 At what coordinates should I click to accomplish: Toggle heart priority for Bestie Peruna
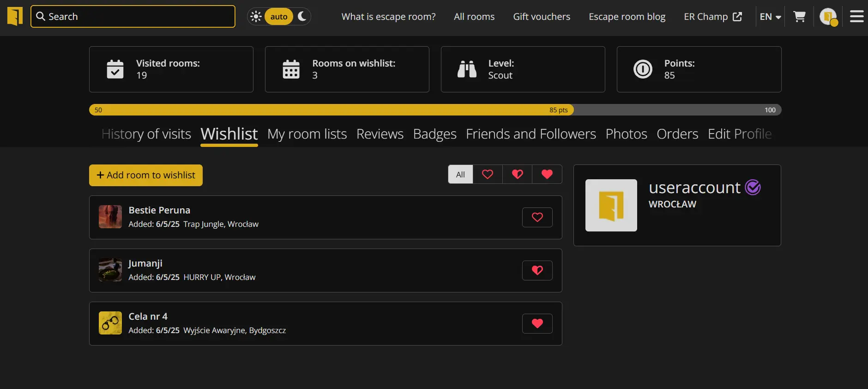[x=537, y=218]
